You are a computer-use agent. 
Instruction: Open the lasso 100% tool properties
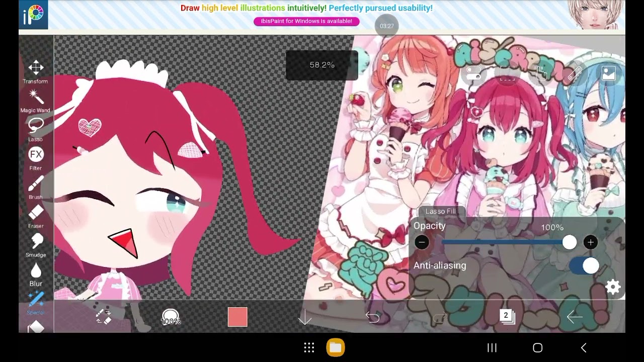click(171, 317)
